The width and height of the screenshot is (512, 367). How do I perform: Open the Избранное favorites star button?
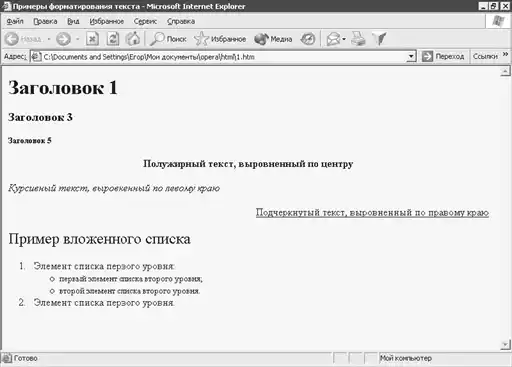click(x=220, y=39)
